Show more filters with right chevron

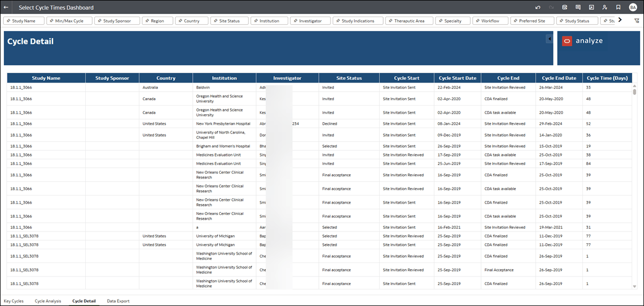pos(620,20)
